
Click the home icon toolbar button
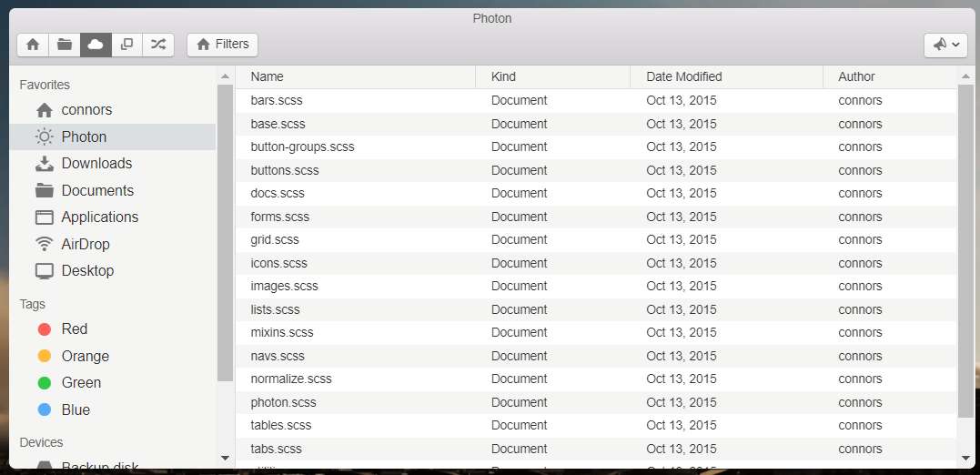coord(33,45)
